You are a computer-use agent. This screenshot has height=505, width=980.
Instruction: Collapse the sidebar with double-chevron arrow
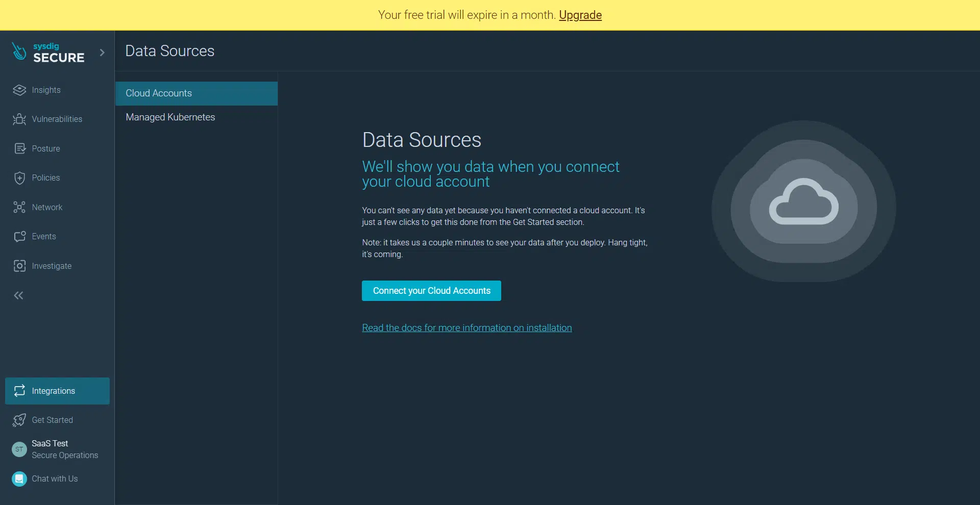click(x=19, y=295)
